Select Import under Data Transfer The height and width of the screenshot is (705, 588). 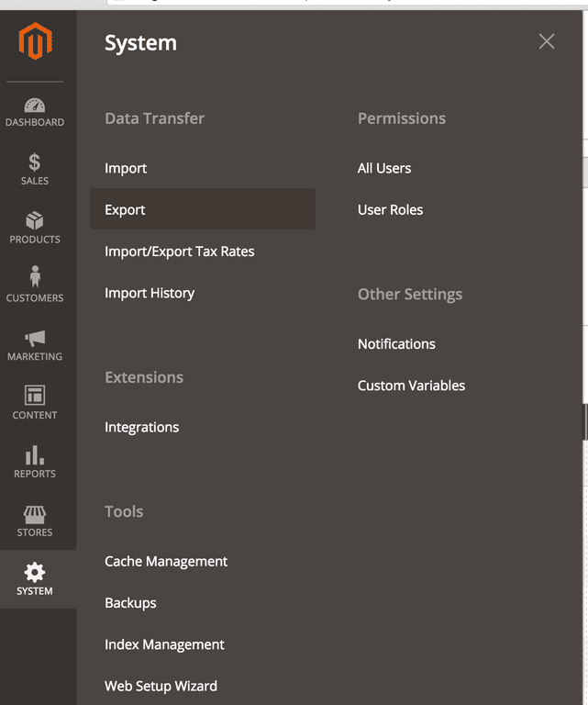tap(126, 168)
